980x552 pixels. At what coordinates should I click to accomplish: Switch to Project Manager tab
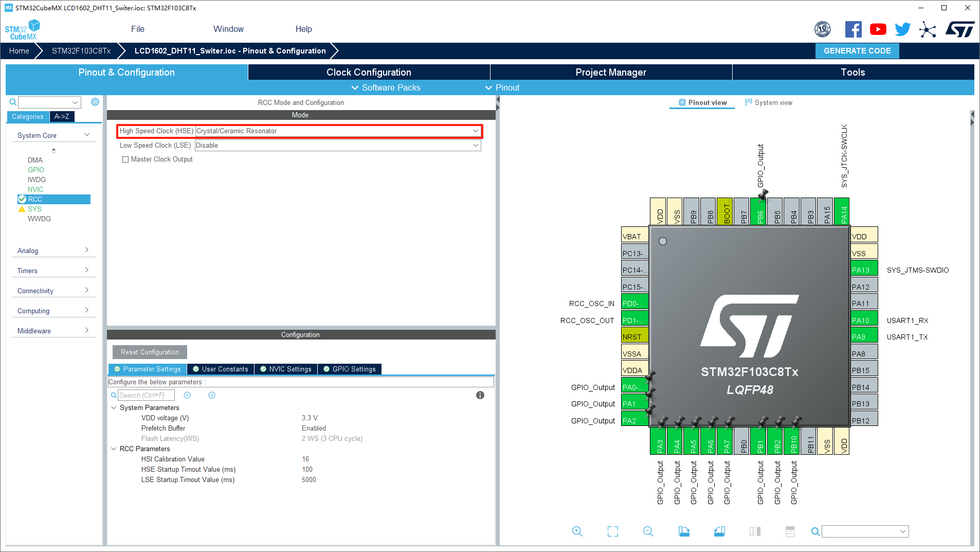click(x=611, y=72)
